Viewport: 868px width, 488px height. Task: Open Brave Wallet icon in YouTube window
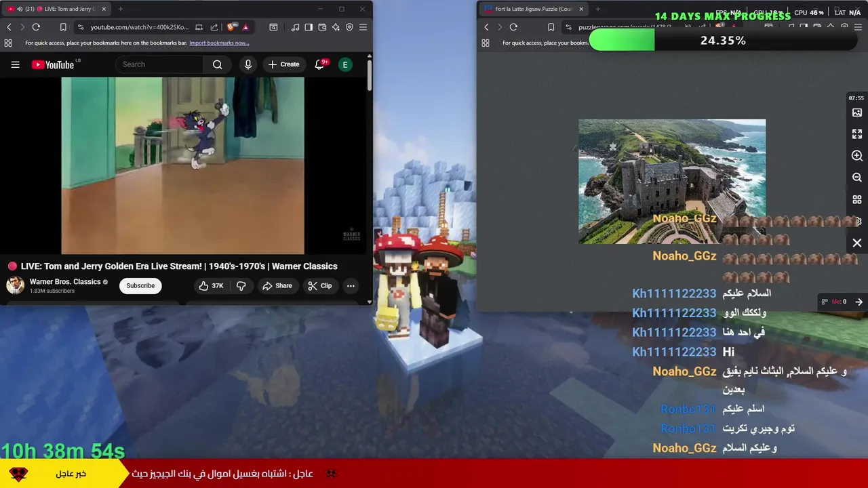coord(322,27)
